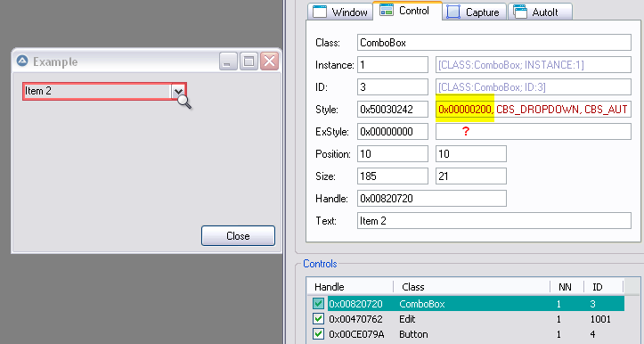Click the Handle value field 0x00820720

pos(432,199)
